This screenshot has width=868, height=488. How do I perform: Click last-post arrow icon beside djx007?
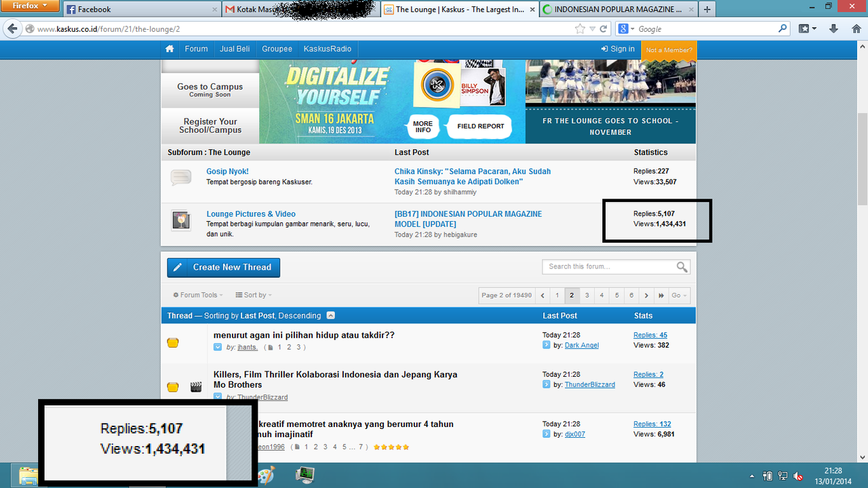(547, 434)
